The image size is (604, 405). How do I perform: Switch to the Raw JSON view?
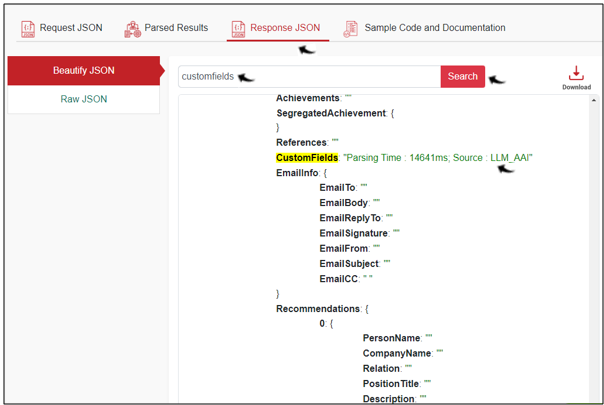tap(83, 99)
